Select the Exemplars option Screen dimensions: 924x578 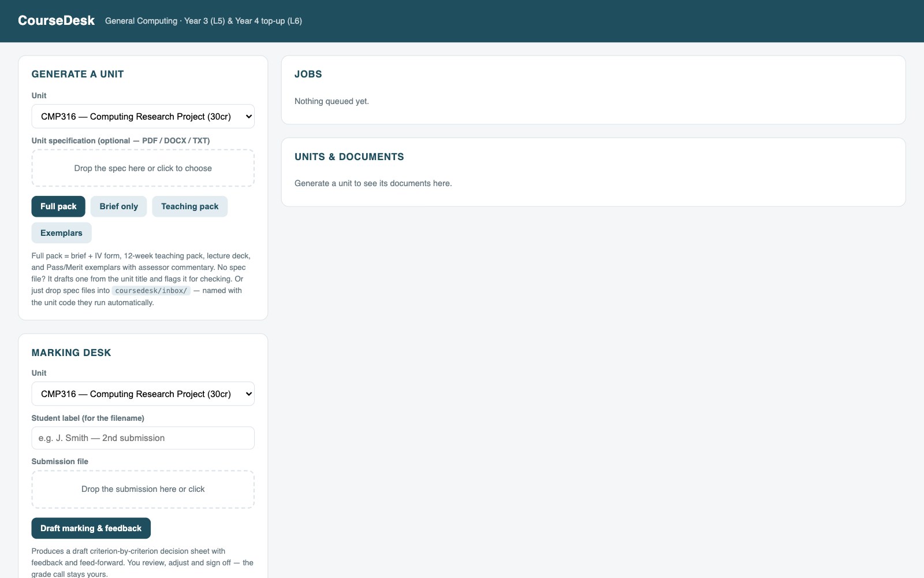pos(61,233)
